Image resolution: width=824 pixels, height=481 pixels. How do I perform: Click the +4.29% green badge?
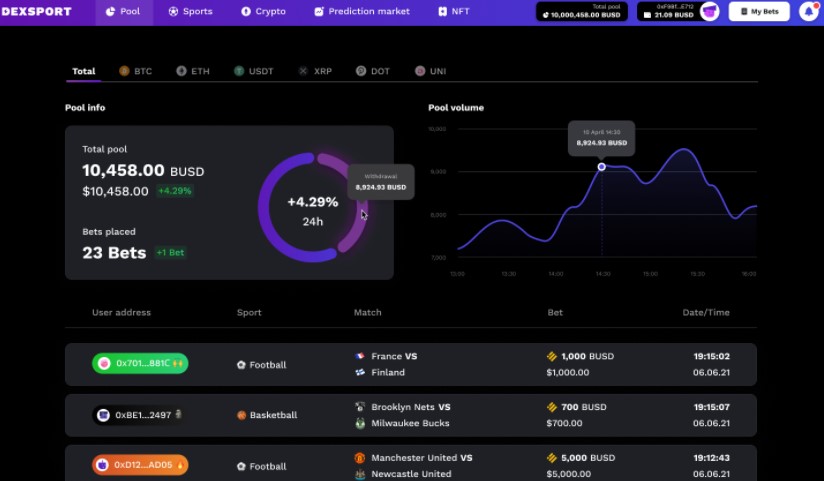(175, 191)
